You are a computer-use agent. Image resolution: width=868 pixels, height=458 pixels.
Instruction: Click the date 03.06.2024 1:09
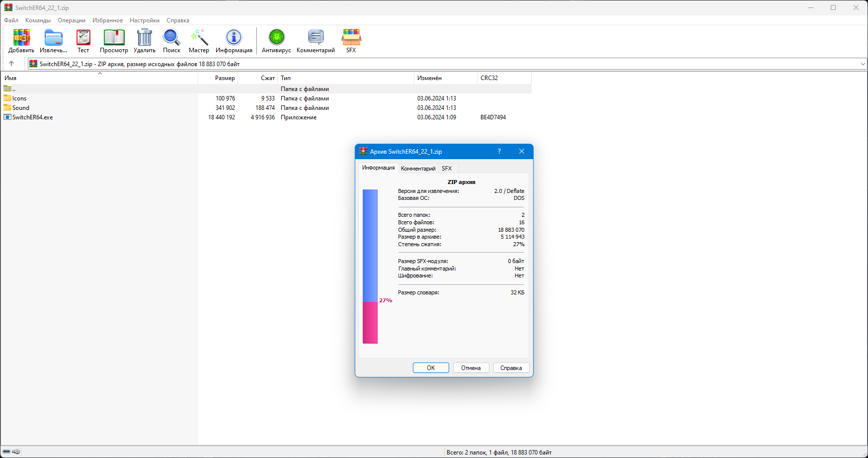tap(437, 117)
